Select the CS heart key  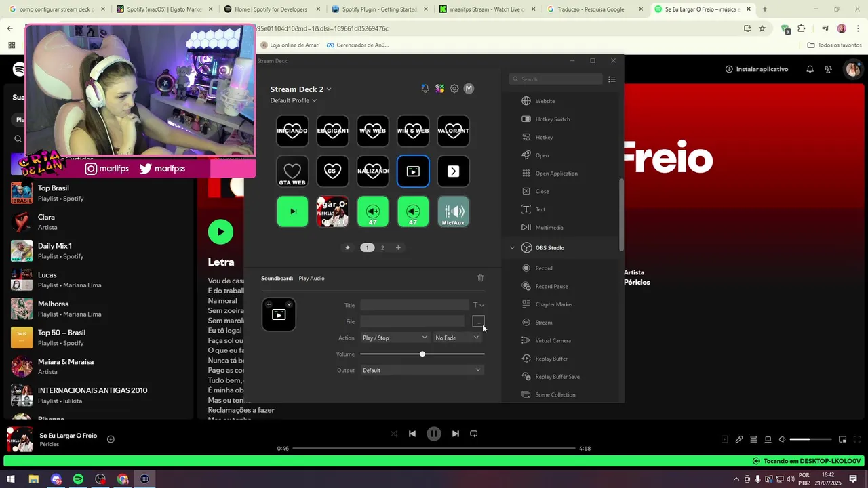332,171
